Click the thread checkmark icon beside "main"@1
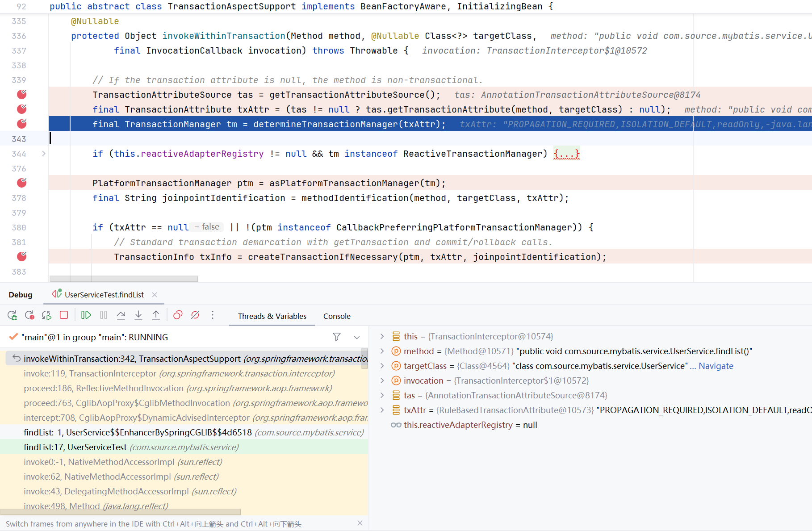 (x=13, y=337)
